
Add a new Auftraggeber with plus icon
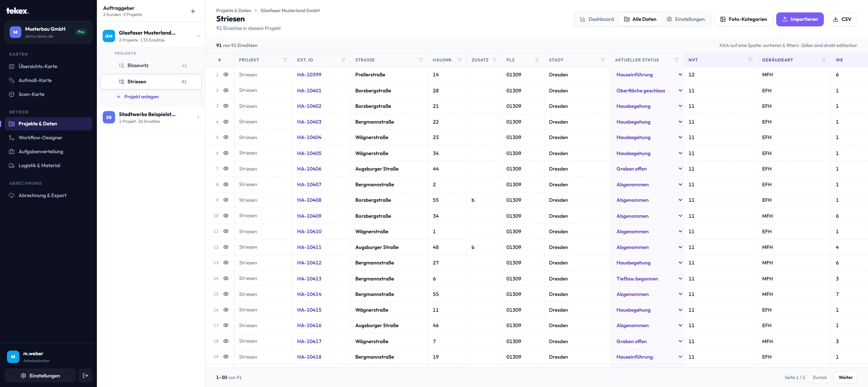(x=193, y=11)
